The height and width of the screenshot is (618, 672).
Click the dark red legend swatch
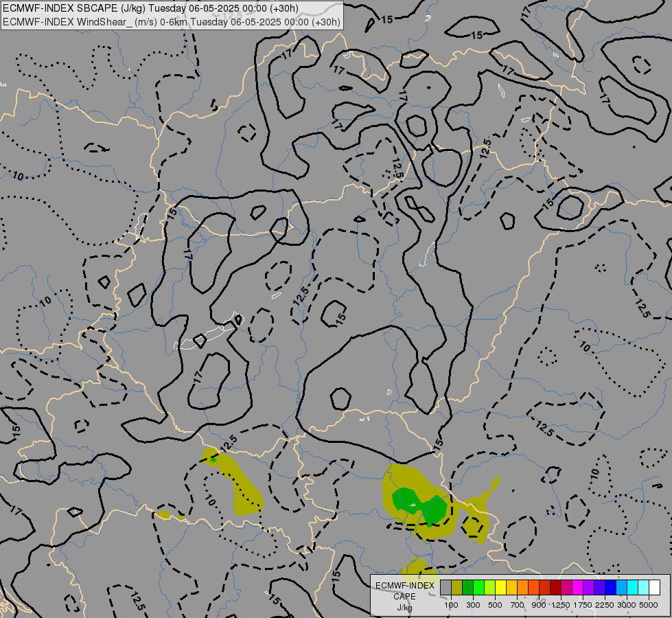(x=556, y=587)
